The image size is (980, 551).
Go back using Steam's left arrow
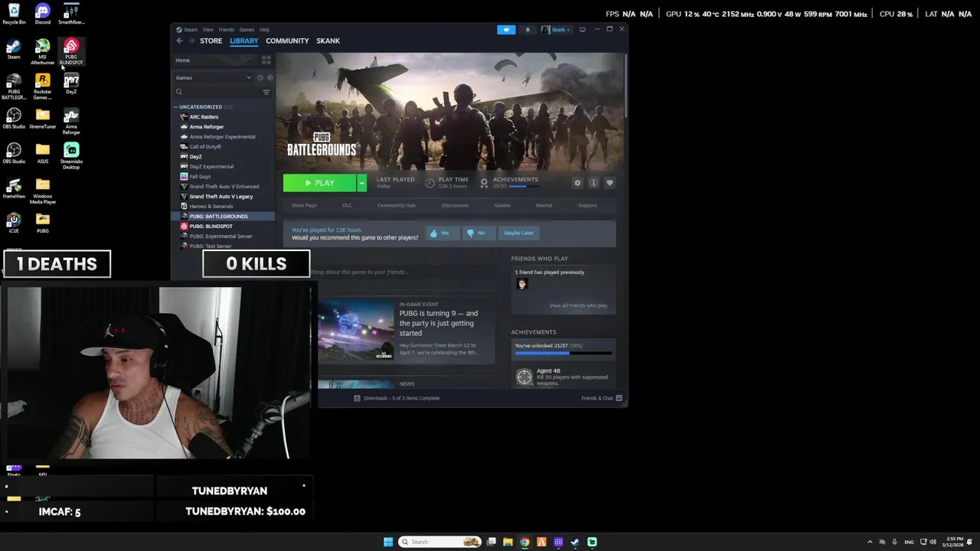click(179, 41)
